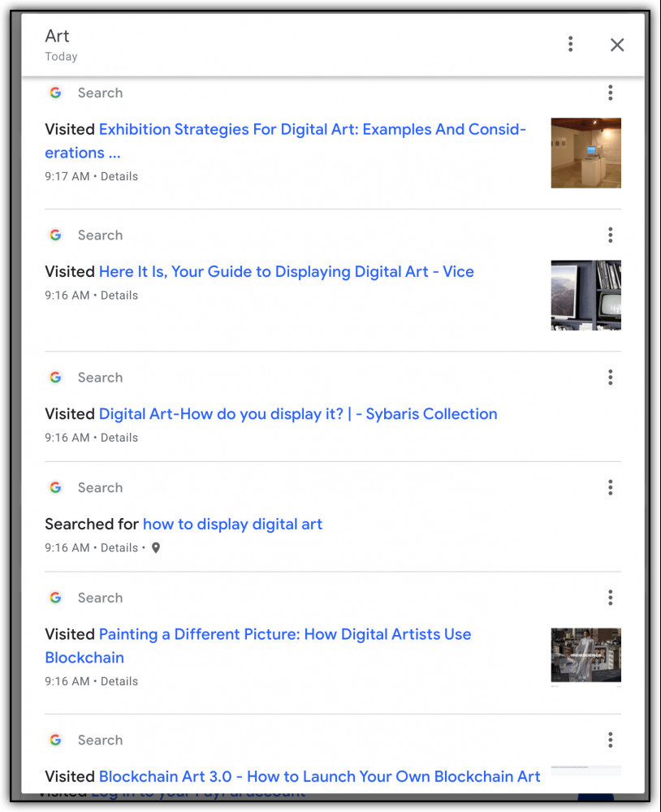661x812 pixels.
Task: Open options for Sybaris Collection entry
Action: [x=610, y=378]
